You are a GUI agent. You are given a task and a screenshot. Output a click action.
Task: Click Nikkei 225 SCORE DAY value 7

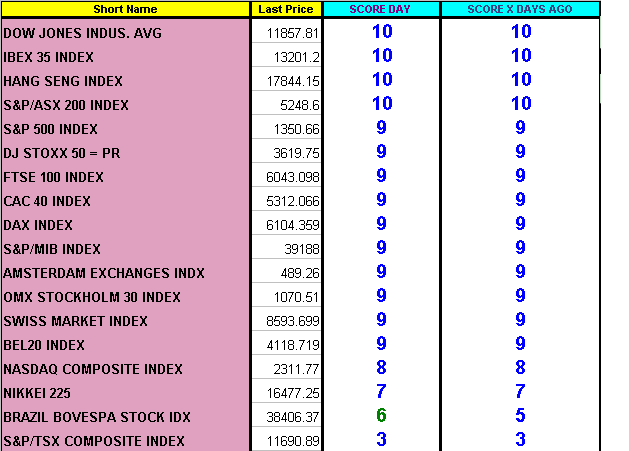point(381,391)
